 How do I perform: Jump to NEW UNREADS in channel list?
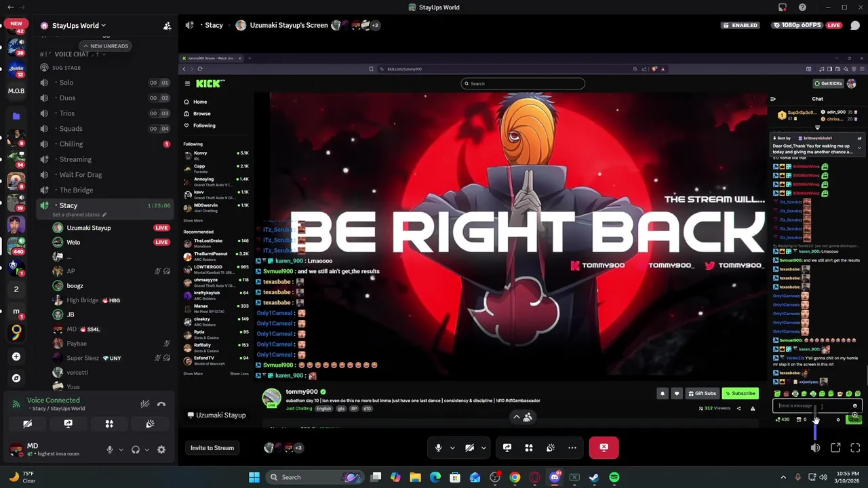(105, 46)
